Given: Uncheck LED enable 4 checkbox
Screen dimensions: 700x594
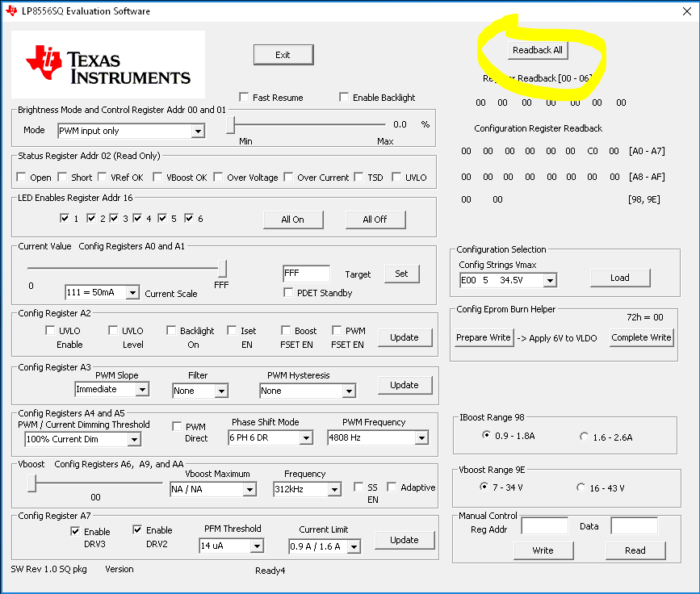Looking at the screenshot, I should (137, 218).
